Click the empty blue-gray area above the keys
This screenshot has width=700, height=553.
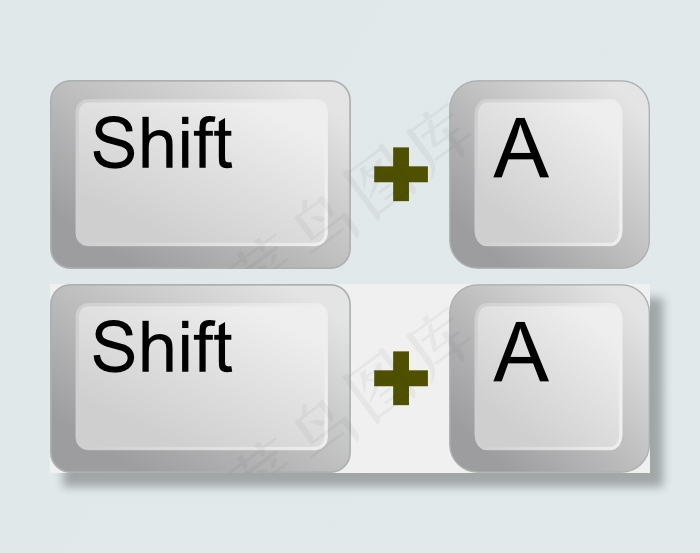[350, 40]
